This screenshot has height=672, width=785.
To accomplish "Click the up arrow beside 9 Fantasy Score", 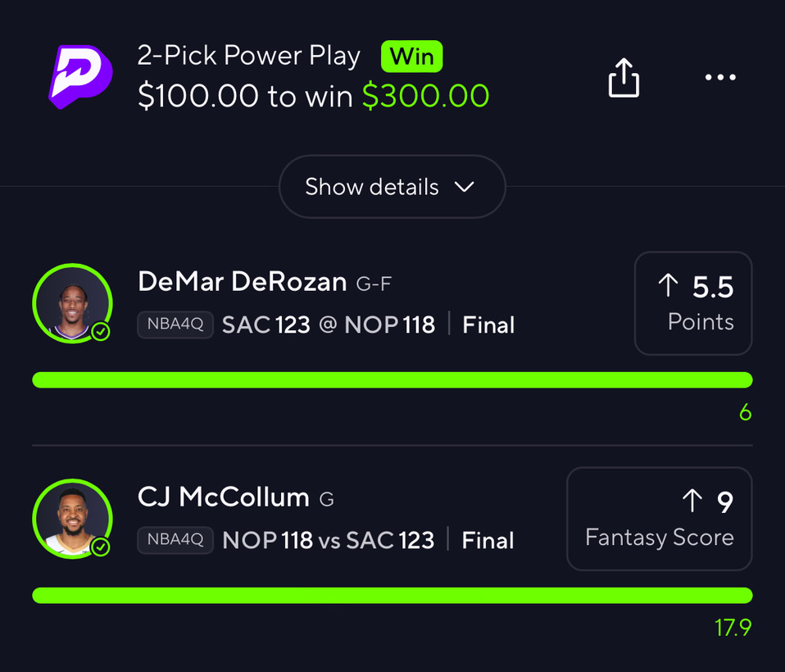I will click(692, 502).
